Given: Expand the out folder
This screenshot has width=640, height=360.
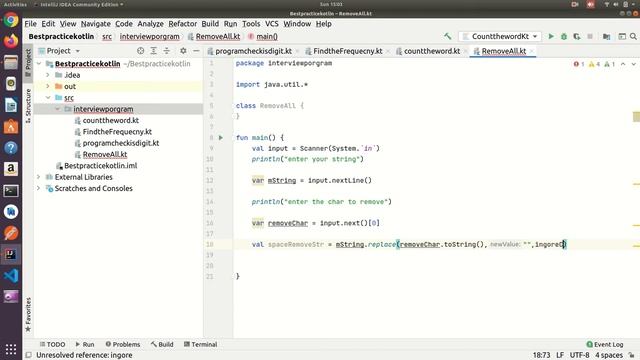Looking at the screenshot, I should 48,87.
